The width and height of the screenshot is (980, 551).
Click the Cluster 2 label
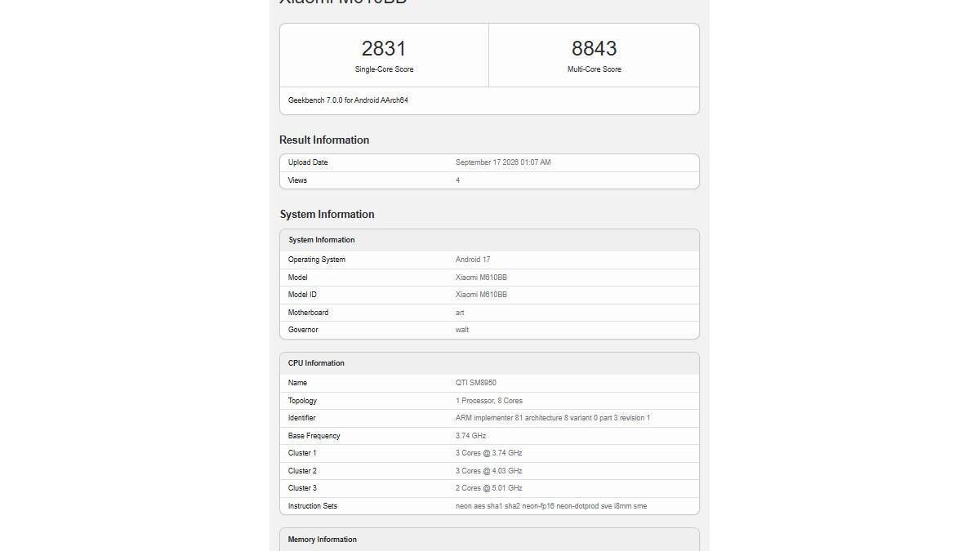(x=302, y=471)
